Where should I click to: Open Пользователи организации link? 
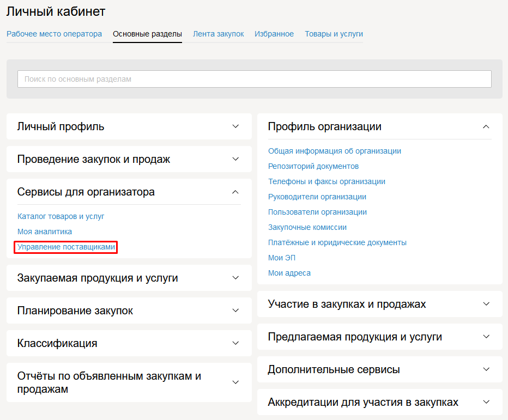click(x=317, y=212)
